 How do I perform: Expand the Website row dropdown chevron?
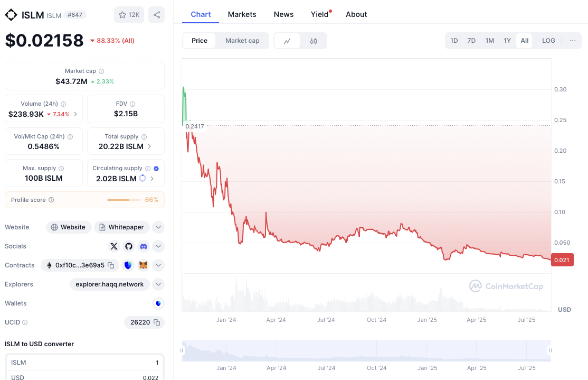coord(158,227)
